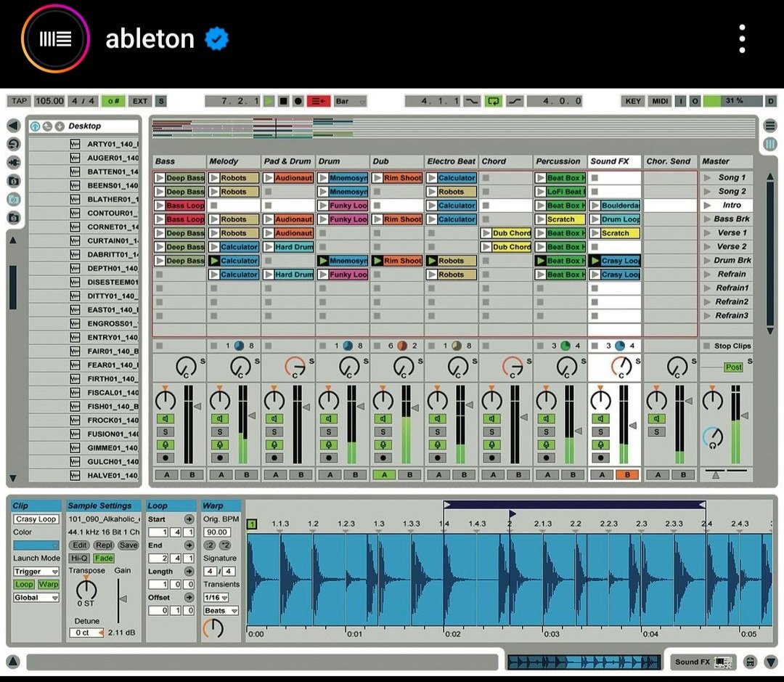Image resolution: width=784 pixels, height=682 pixels.
Task: Click the Edit sample button
Action: [80, 545]
